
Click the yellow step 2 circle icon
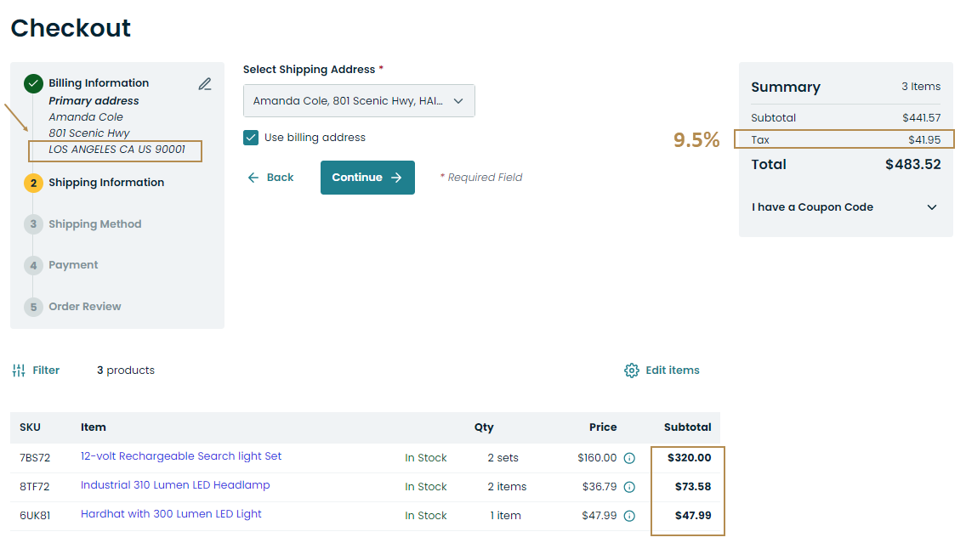point(33,183)
